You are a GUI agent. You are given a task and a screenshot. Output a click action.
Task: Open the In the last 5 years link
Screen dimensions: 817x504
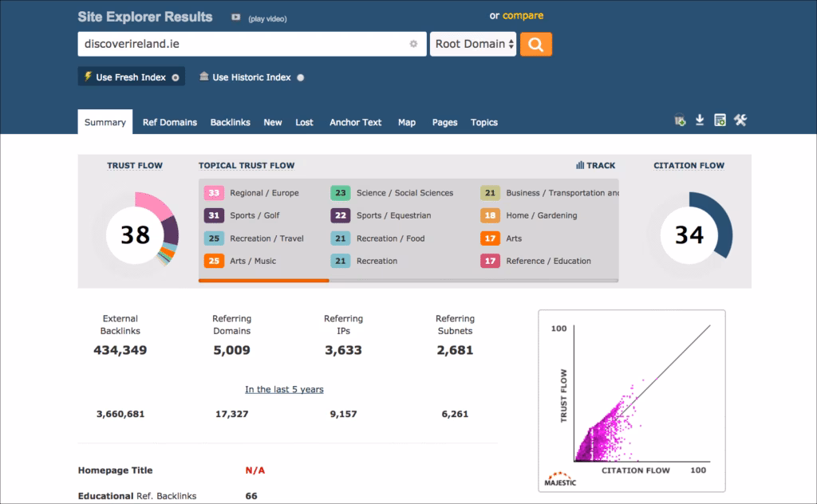[x=284, y=389]
